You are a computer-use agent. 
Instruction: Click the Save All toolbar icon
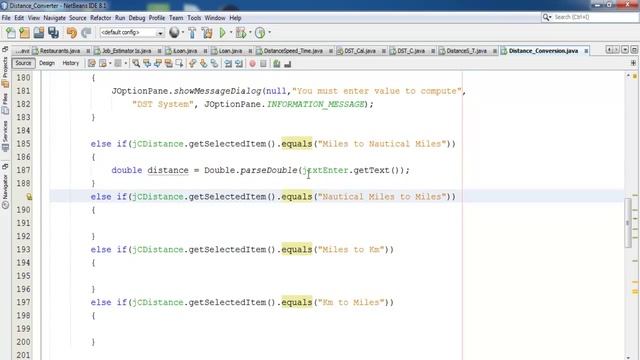(53, 33)
